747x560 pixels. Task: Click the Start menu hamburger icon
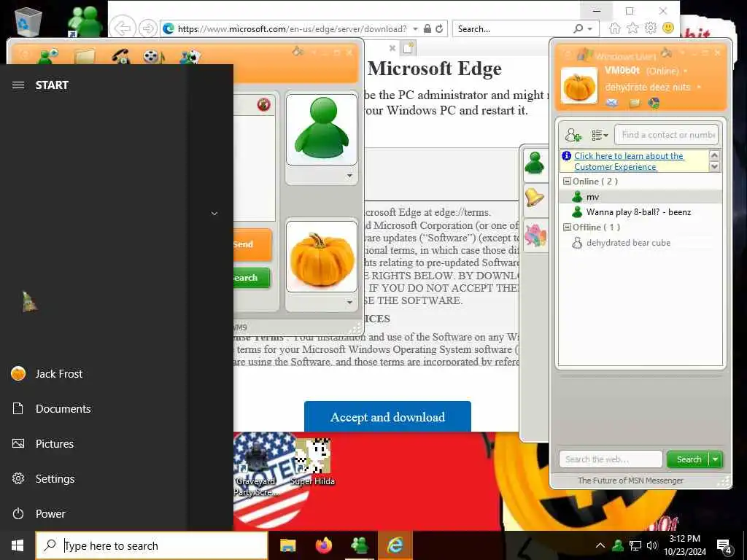(x=18, y=85)
